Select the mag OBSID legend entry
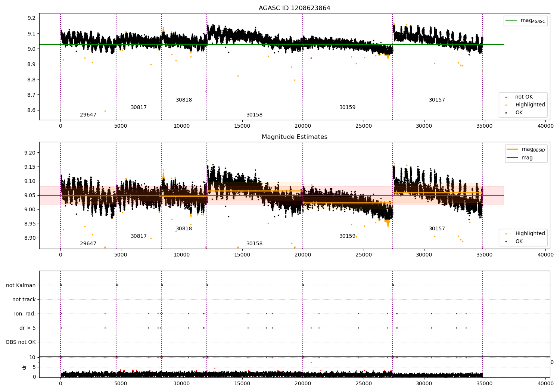The width and height of the screenshot is (560, 392). (527, 149)
